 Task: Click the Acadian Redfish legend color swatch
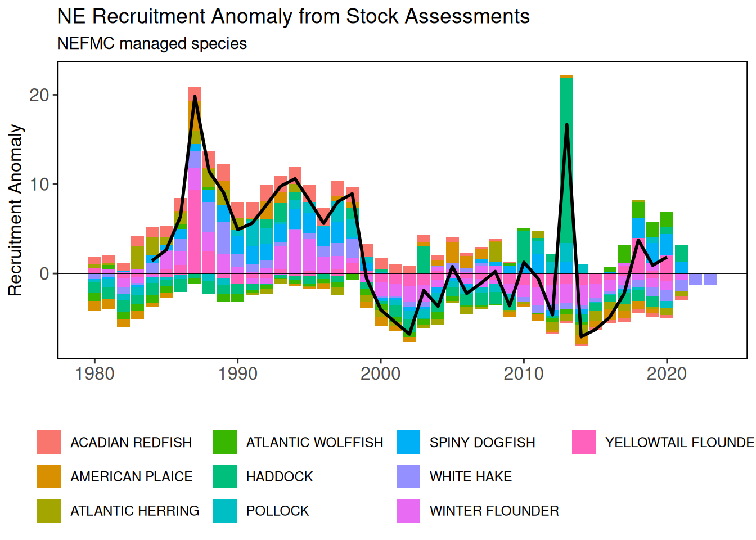(49, 442)
